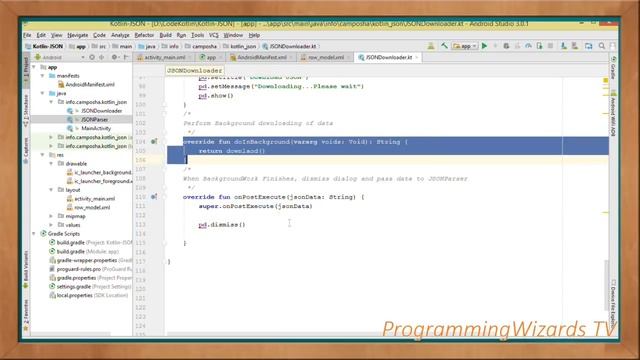Open the Analyze menu
Viewport: 640px width, 360px height.
pos(120,36)
